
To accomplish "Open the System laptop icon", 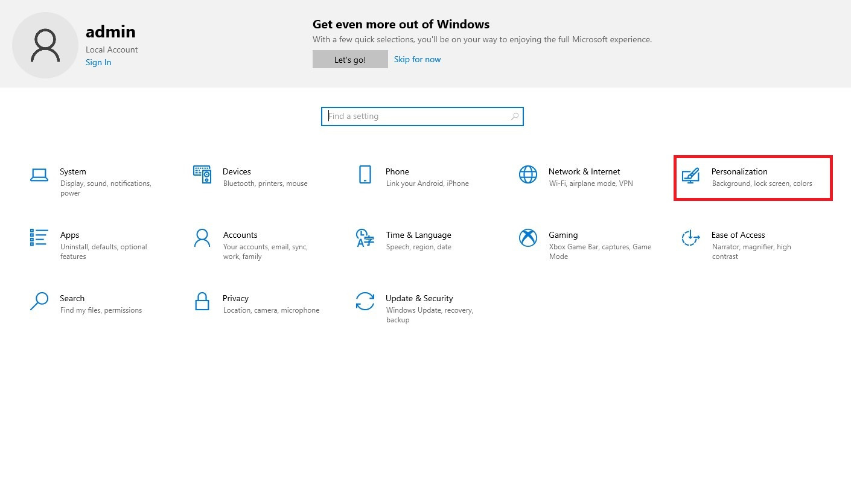I will [39, 175].
